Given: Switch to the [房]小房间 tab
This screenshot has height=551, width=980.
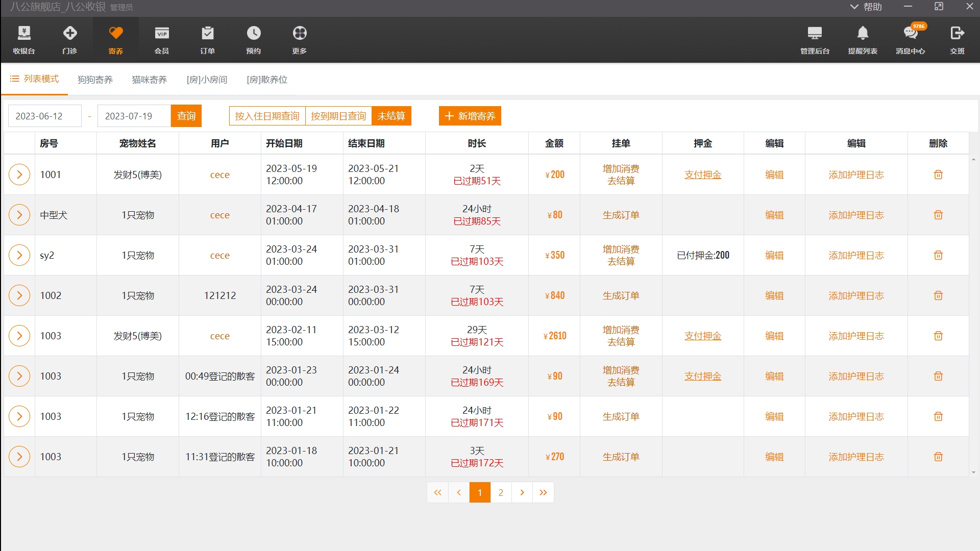Looking at the screenshot, I should point(207,80).
